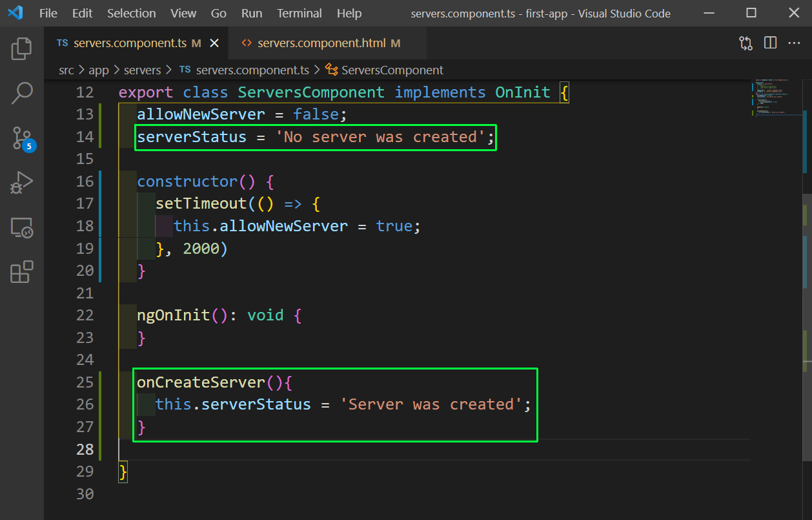This screenshot has width=812, height=520.
Task: Open the Search view icon
Action: point(22,93)
